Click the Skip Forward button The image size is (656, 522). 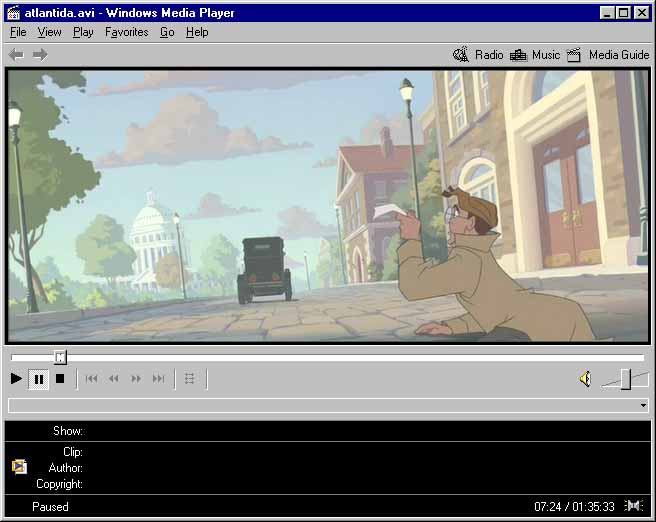[x=158, y=379]
